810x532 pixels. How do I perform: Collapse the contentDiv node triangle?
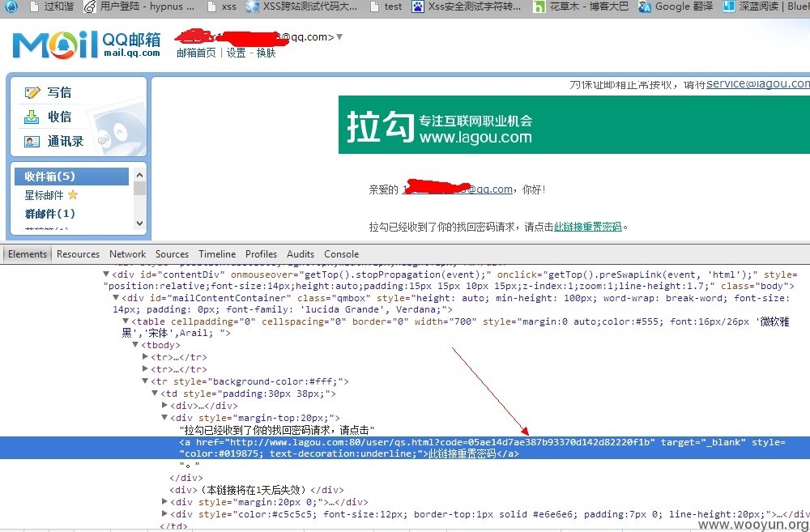click(106, 275)
